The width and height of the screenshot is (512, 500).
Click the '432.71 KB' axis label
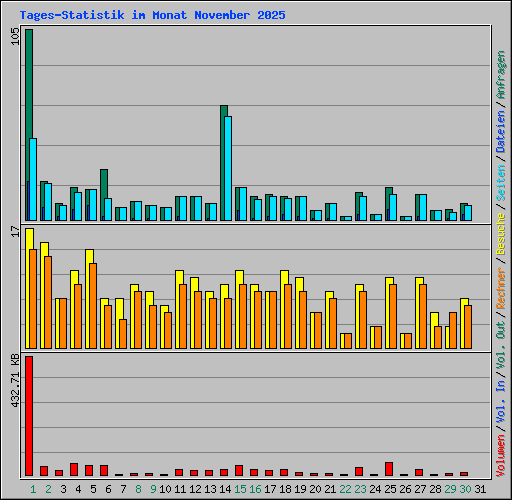coord(15,381)
